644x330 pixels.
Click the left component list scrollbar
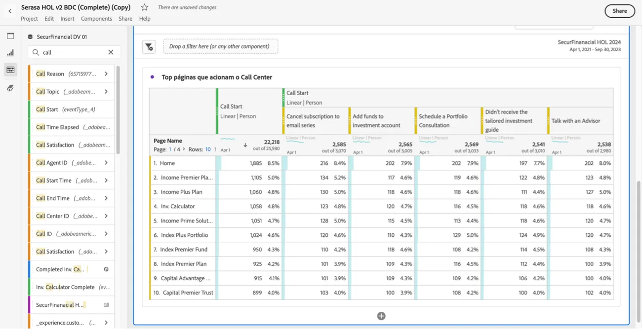pyautogui.click(x=118, y=110)
